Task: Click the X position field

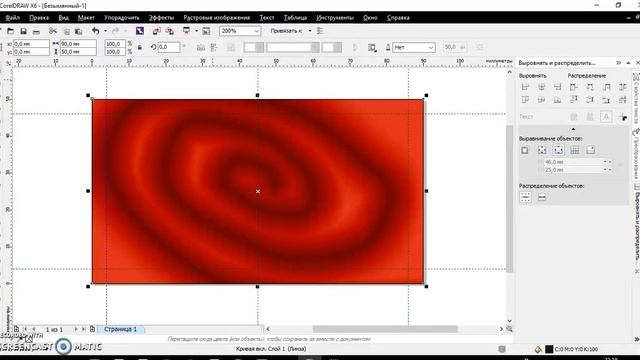Action: tap(31, 44)
